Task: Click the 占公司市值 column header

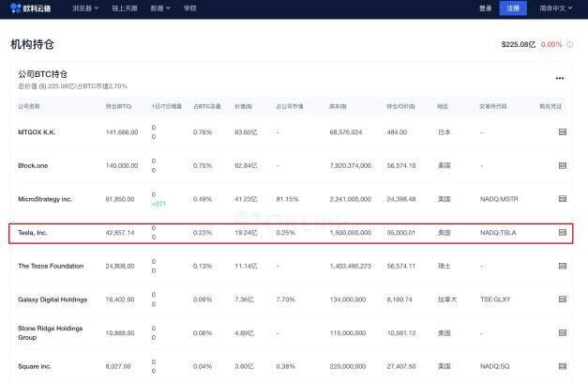Action: (290, 106)
